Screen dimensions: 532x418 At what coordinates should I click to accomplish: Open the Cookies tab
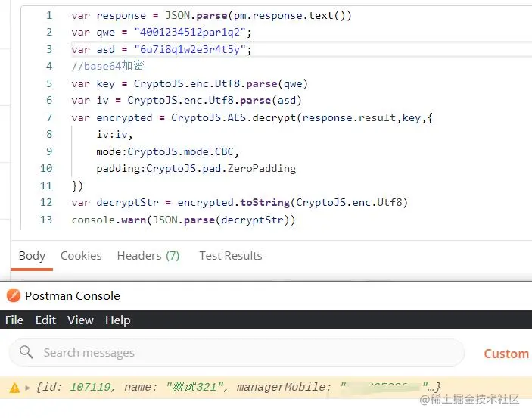pyautogui.click(x=81, y=256)
